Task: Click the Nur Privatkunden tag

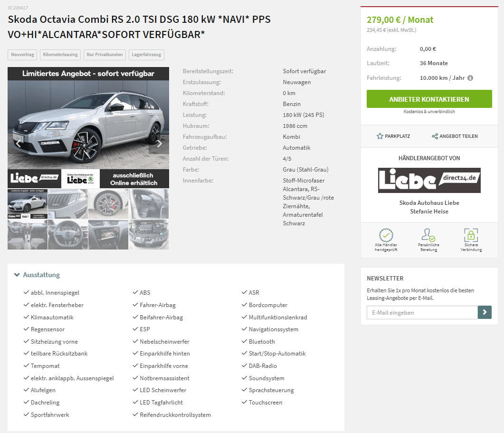Action: coord(105,55)
